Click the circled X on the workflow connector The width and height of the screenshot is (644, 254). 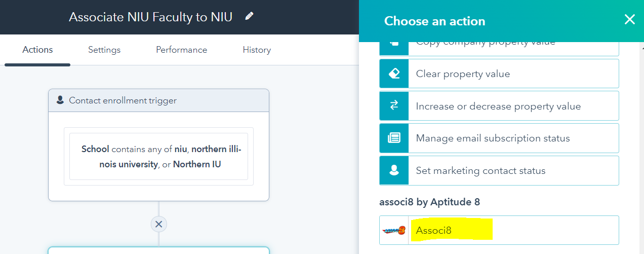tap(158, 224)
